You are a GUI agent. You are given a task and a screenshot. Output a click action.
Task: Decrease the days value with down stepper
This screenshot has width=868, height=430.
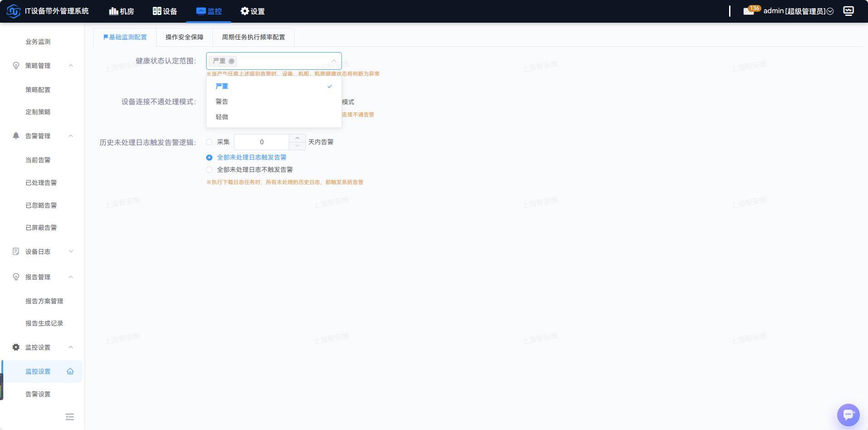coord(297,146)
